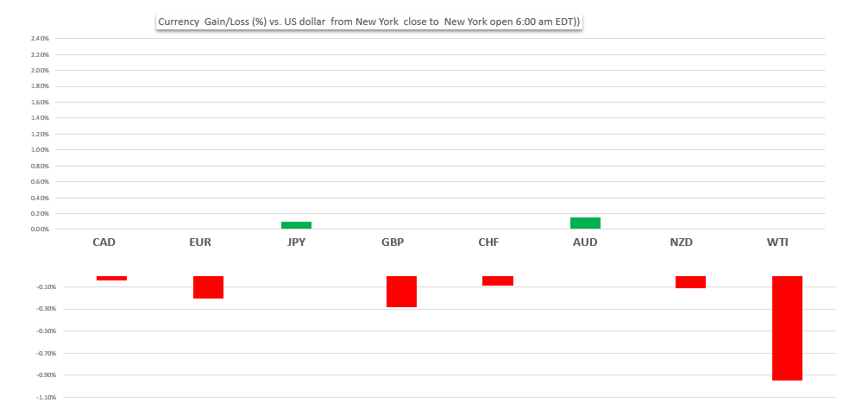Click the green AUD gain bar

pos(585,223)
